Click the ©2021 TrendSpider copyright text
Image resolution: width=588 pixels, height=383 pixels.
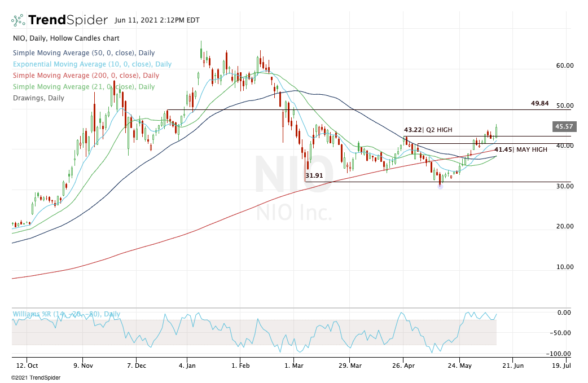(36, 378)
